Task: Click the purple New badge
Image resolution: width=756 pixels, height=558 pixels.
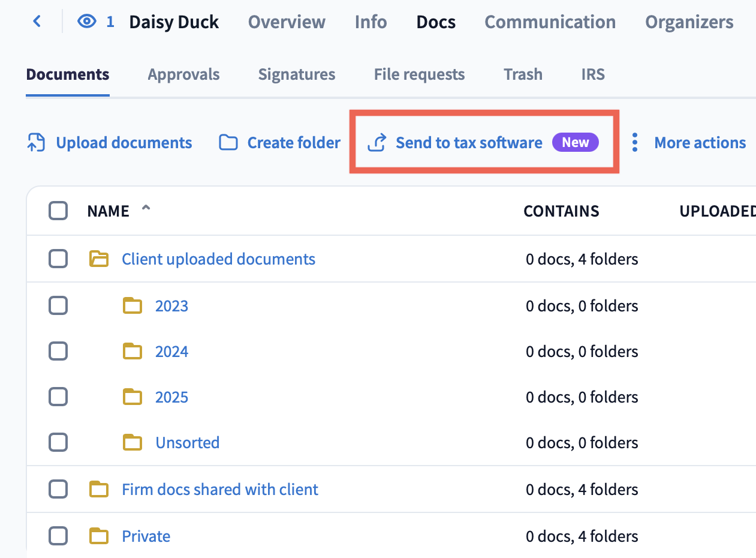Action: point(575,143)
